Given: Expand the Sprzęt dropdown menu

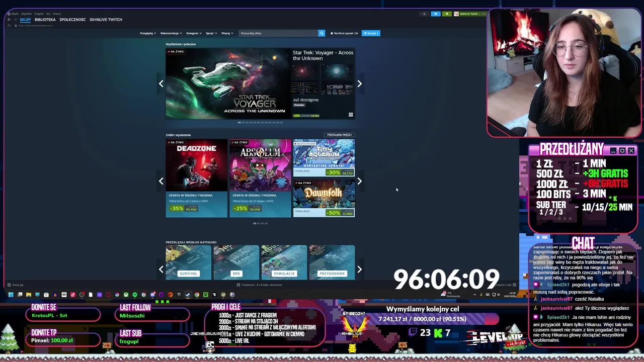Looking at the screenshot, I should click(211, 33).
